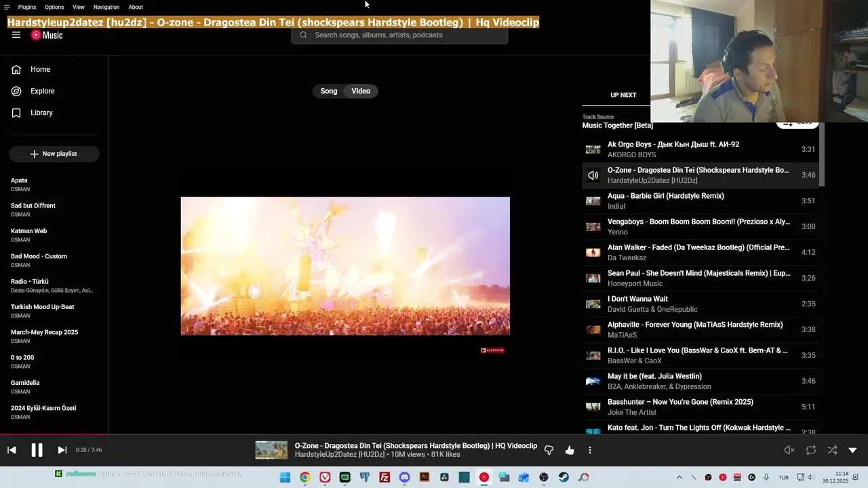Open Adobe Illustrator from taskbar
The width and height of the screenshot is (868, 488).
pyautogui.click(x=425, y=477)
